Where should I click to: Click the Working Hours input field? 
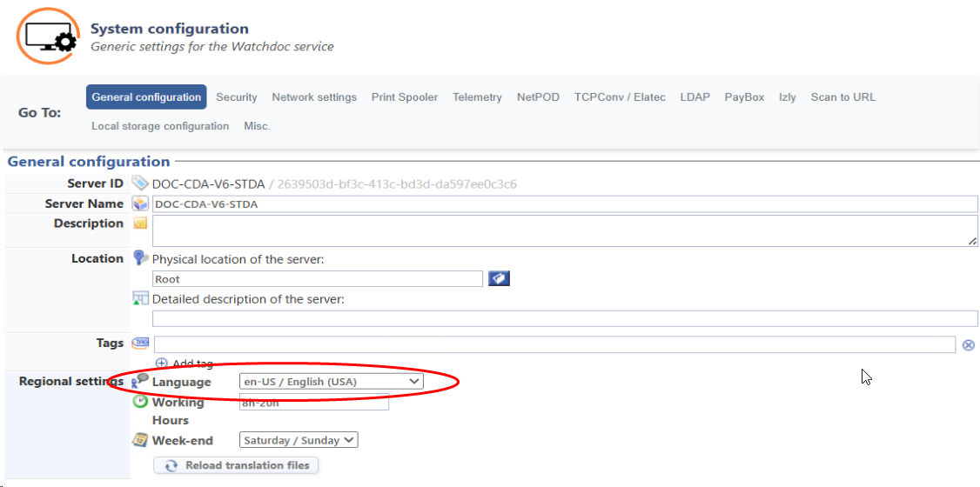(313, 402)
